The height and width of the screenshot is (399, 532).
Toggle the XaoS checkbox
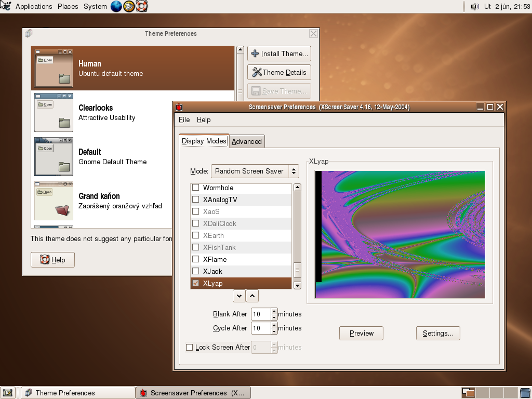[196, 211]
